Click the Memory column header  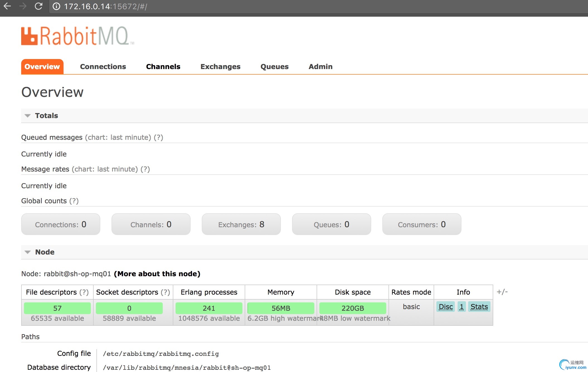281,292
